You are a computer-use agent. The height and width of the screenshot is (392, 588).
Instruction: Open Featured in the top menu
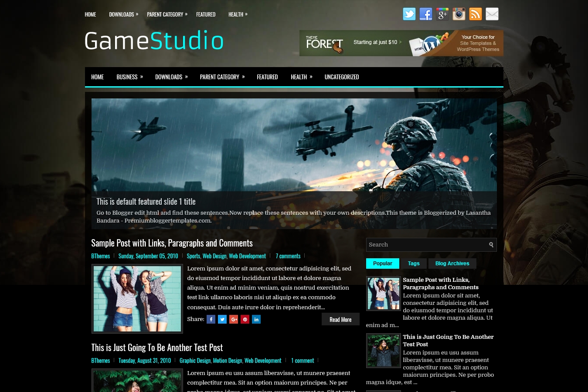tap(206, 14)
